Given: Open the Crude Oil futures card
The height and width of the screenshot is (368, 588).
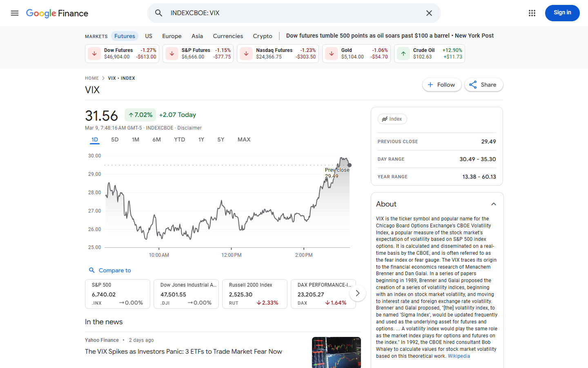Looking at the screenshot, I should pyautogui.click(x=430, y=54).
